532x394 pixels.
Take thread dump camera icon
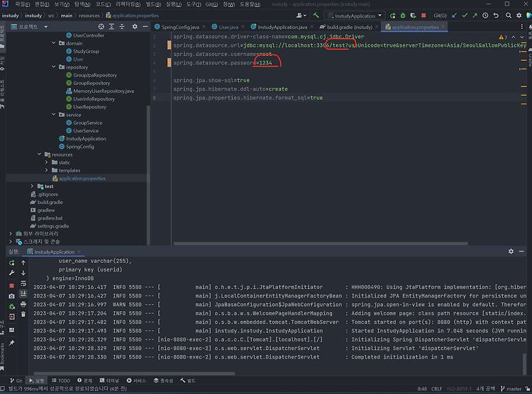click(12, 296)
